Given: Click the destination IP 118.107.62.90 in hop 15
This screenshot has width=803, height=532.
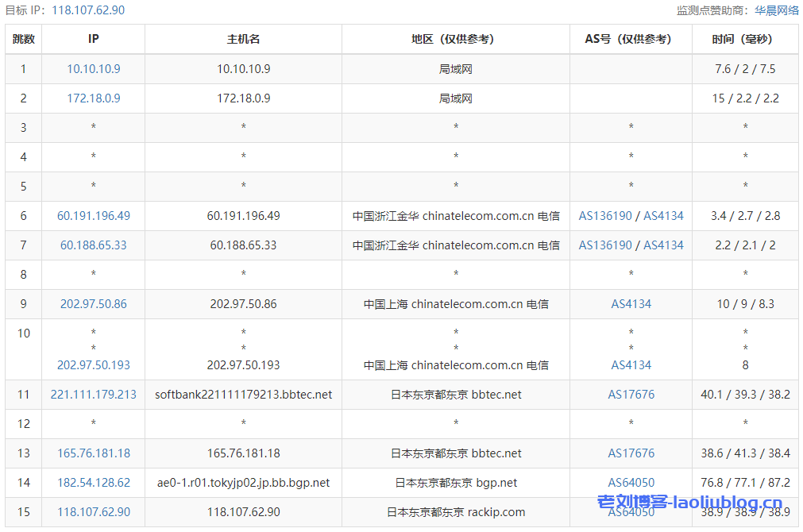Looking at the screenshot, I should tap(93, 512).
